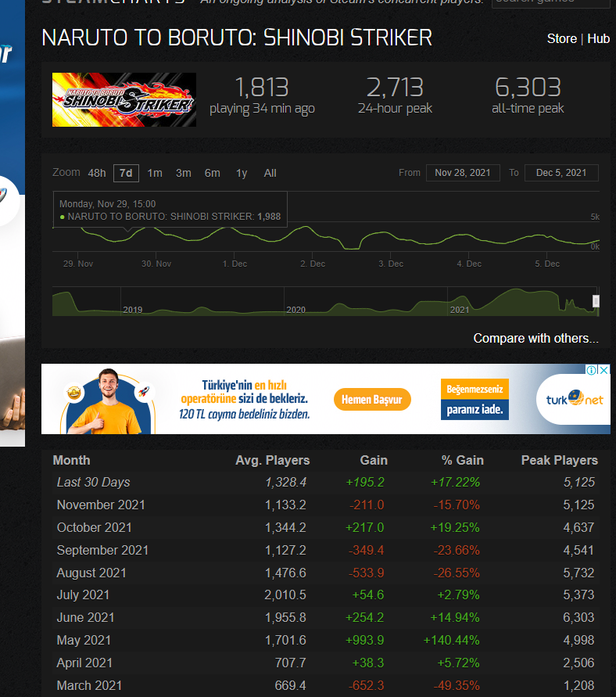The image size is (616, 697).
Task: Click the August 2021 row label
Action: click(91, 573)
